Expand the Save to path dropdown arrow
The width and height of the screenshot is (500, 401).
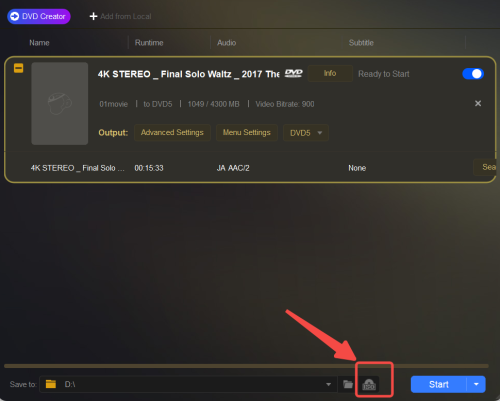328,384
